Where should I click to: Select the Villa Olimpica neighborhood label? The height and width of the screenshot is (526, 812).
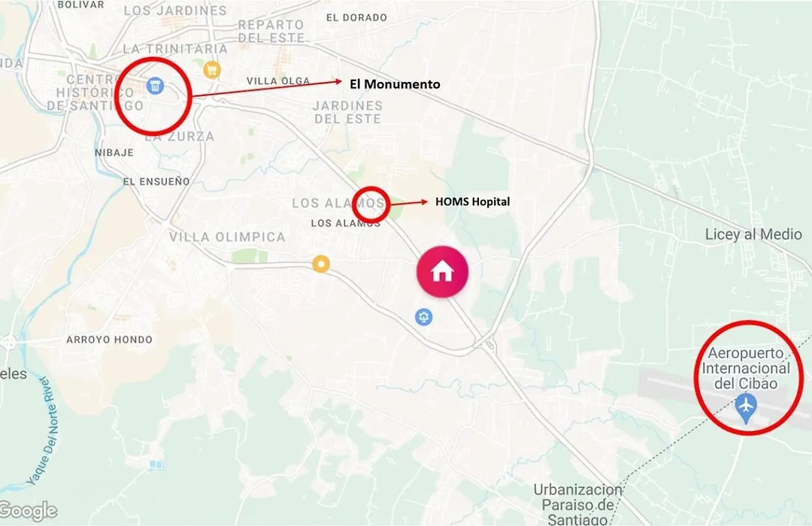(227, 237)
